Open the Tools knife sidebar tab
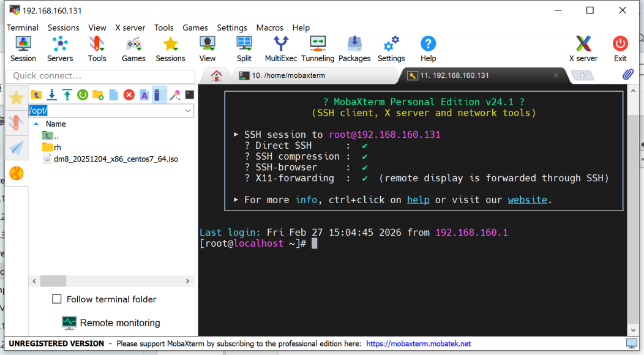Viewport: 644px width, 355px height. pyautogui.click(x=17, y=122)
